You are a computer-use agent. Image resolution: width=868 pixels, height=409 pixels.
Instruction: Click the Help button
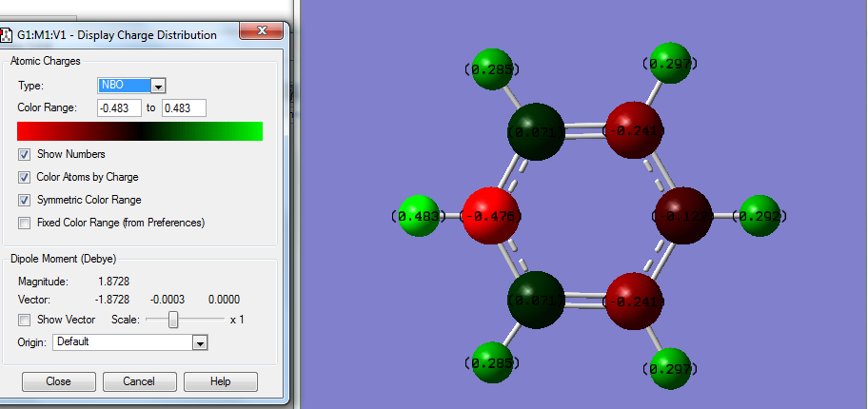tap(220, 381)
